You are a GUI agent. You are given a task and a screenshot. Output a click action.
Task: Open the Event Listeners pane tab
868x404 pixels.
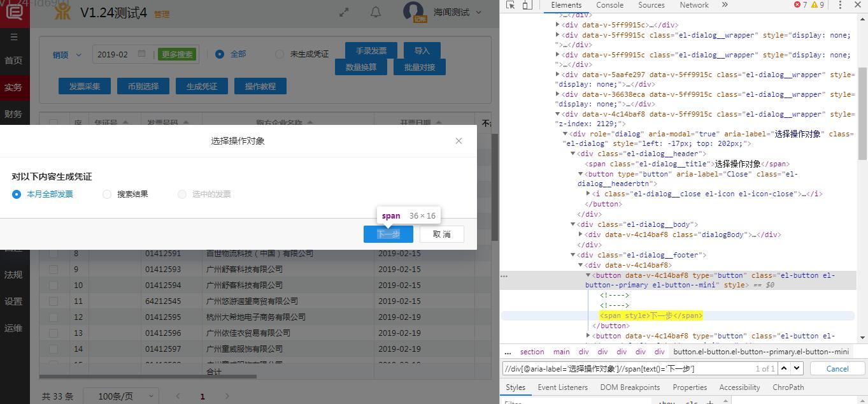[x=562, y=387]
